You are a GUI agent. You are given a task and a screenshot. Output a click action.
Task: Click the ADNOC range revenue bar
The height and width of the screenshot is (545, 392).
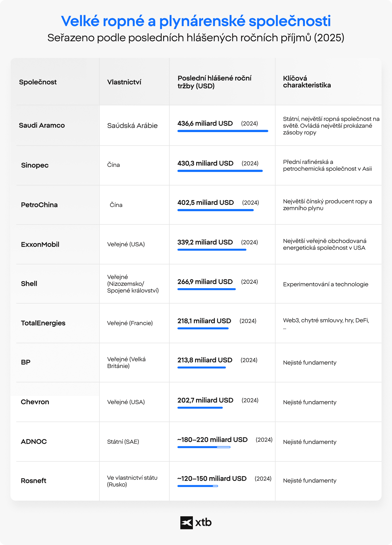204,447
